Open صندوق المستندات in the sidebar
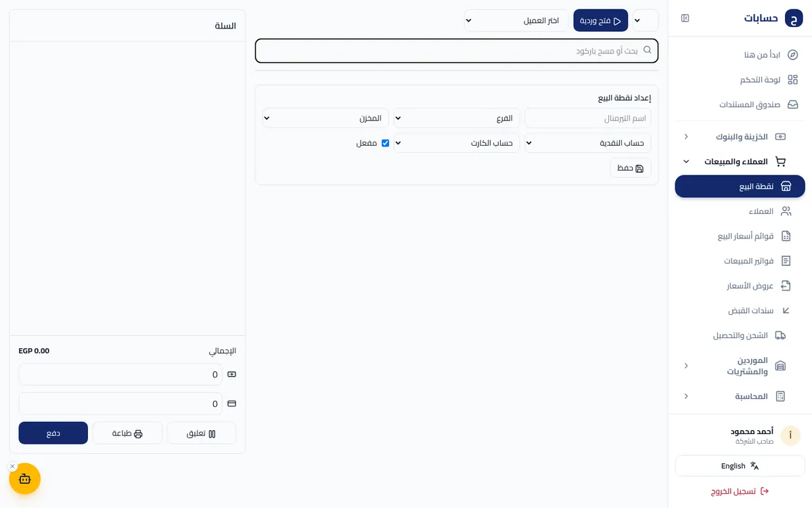Screen dimensions: 812x508 (x=740, y=105)
